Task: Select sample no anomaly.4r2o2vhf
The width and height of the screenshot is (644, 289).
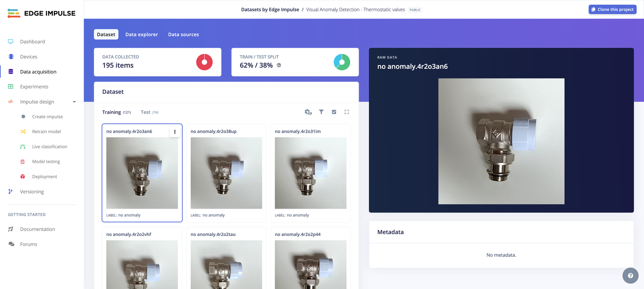Action: click(142, 258)
